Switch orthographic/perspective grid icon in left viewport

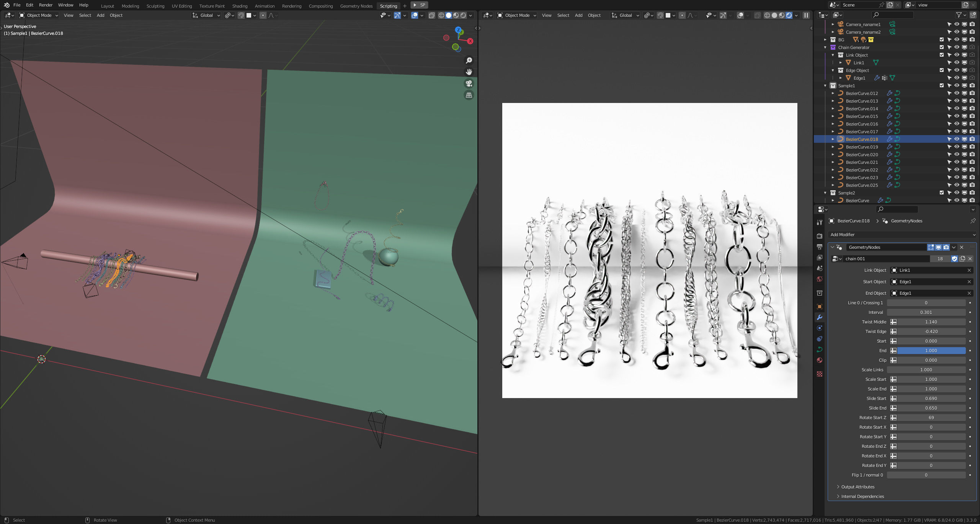[x=469, y=95]
